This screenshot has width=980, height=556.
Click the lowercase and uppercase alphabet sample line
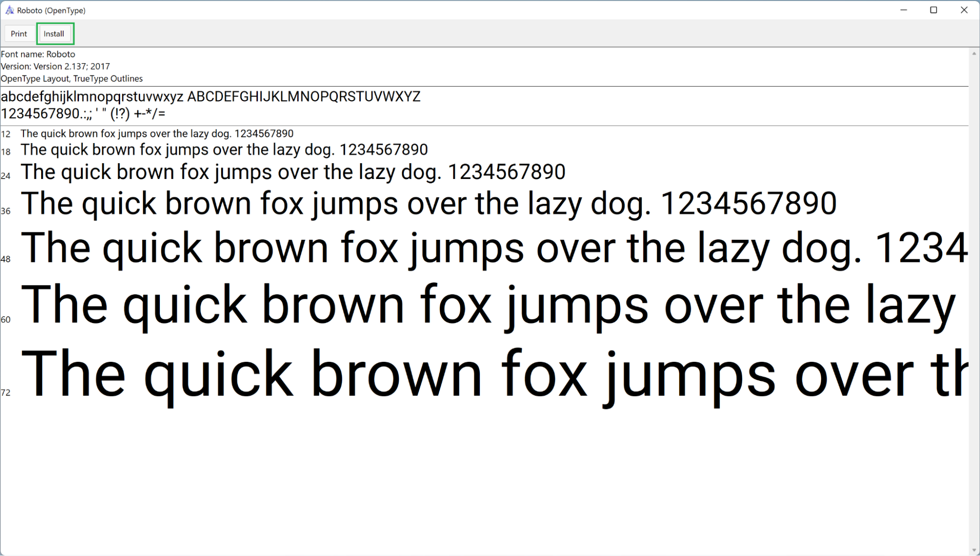pyautogui.click(x=211, y=97)
